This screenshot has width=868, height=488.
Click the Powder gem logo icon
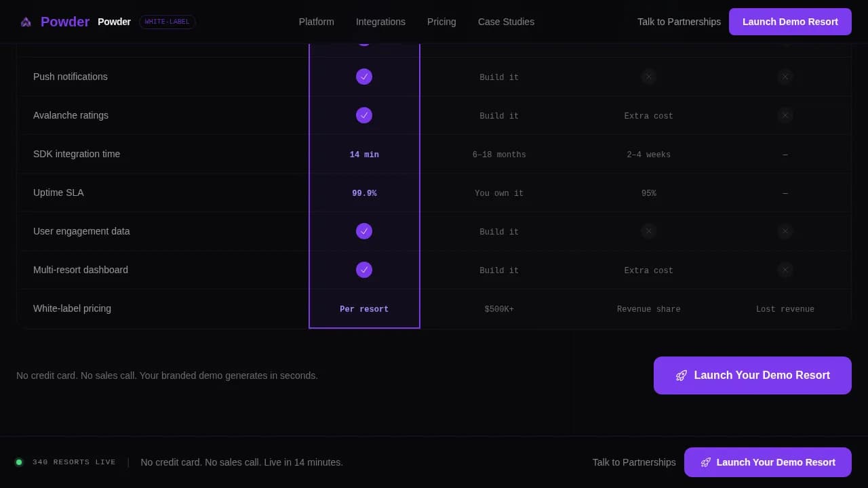[x=25, y=21]
